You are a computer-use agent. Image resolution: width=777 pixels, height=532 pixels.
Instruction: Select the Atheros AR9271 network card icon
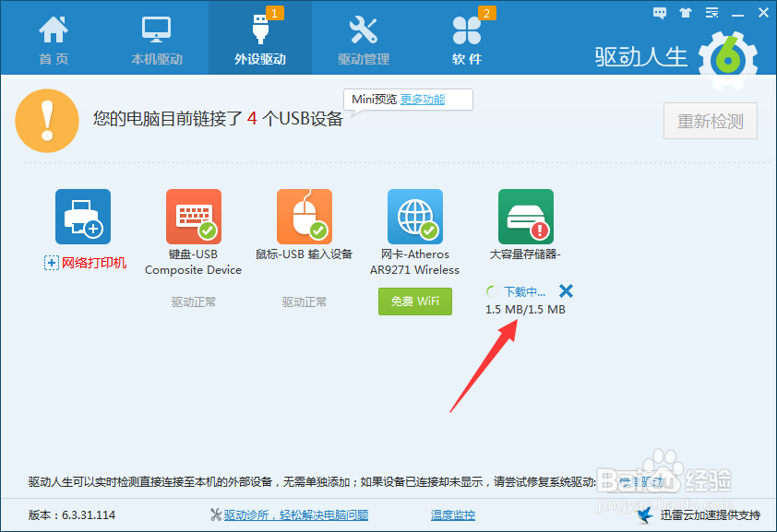415,217
